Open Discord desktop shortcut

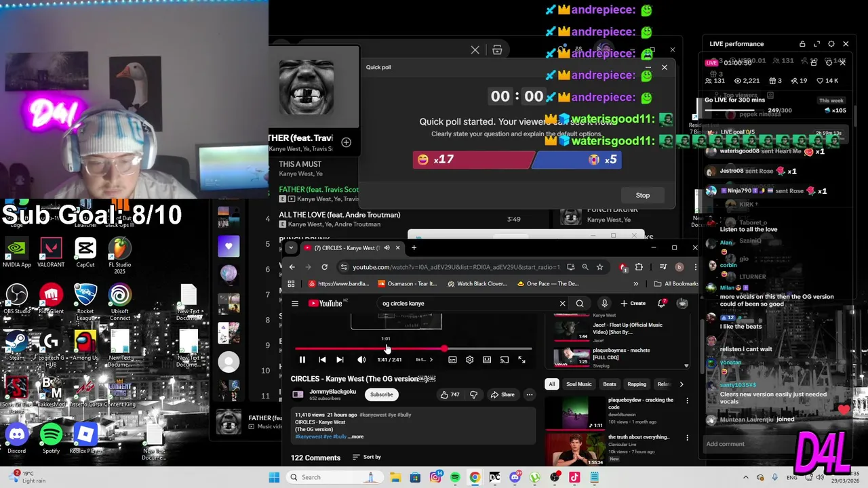point(17,438)
